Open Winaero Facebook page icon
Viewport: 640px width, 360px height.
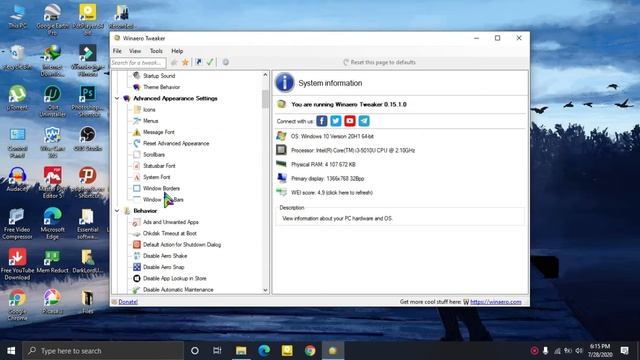(322, 121)
